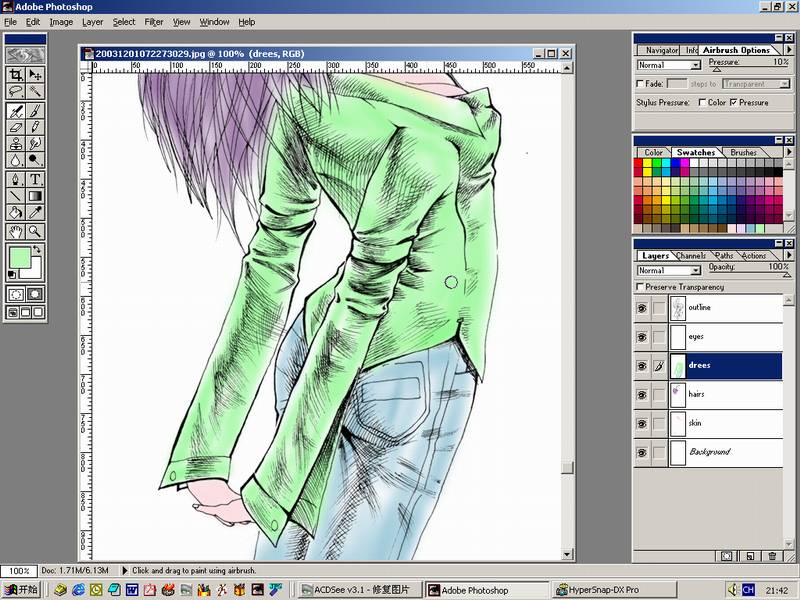Open status bar info triangle menu

[x=124, y=570]
